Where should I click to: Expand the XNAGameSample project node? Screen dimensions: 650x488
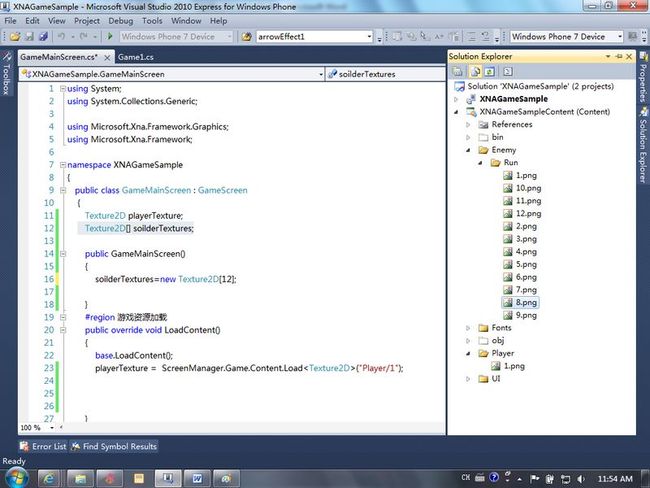coord(456,99)
